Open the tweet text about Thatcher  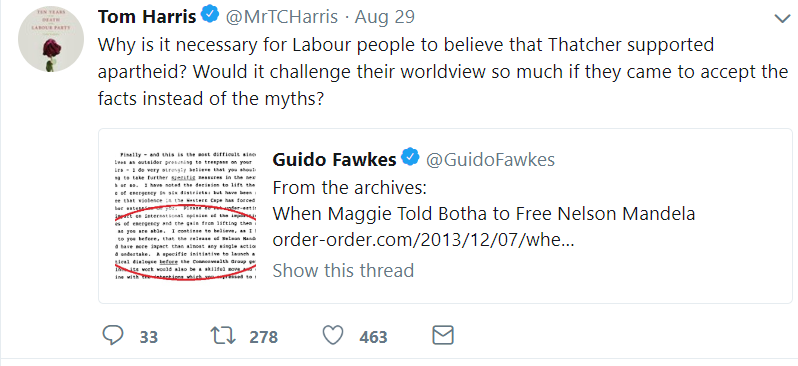(443, 72)
